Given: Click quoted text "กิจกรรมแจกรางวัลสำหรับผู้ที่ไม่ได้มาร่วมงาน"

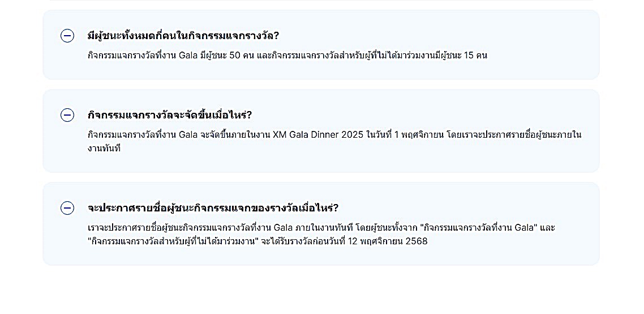Looking at the screenshot, I should (x=173, y=241).
